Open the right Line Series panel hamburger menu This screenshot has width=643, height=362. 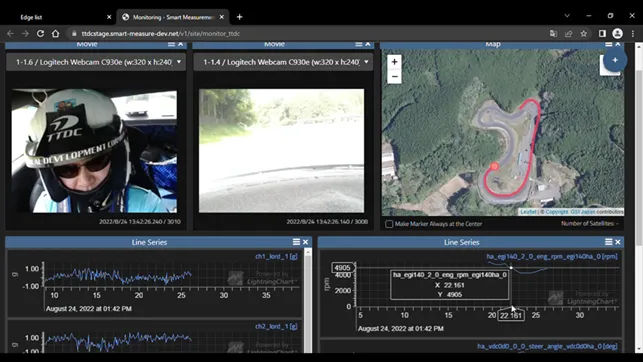(609, 242)
